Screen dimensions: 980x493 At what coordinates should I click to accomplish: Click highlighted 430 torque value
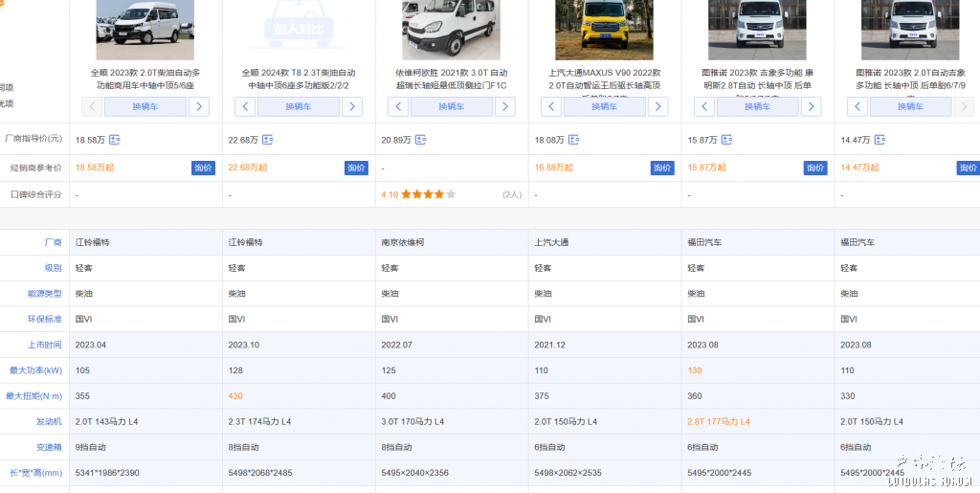coord(235,396)
